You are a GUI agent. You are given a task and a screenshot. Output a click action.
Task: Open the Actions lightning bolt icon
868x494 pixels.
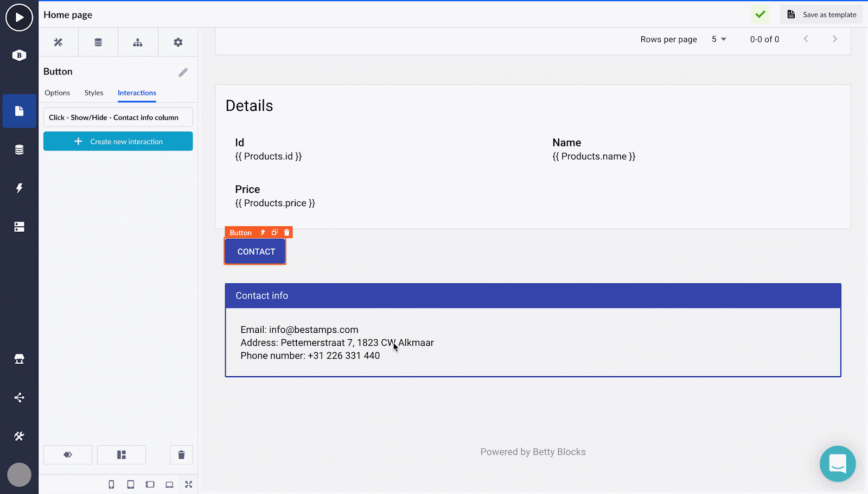pyautogui.click(x=19, y=188)
